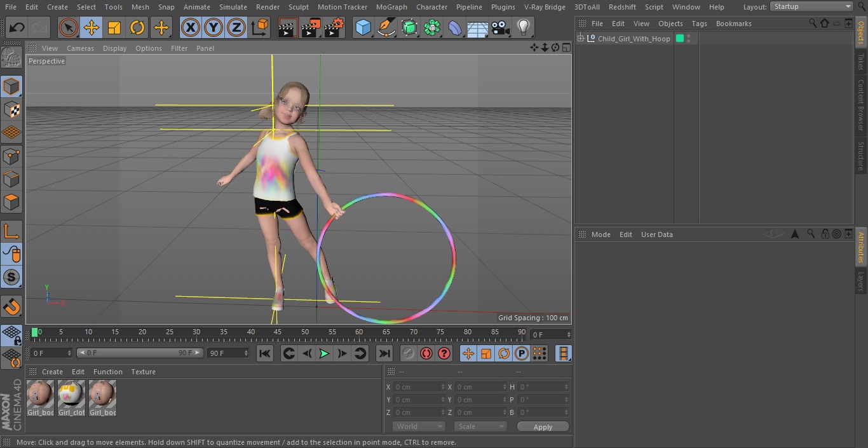Add a Light object

(x=523, y=28)
